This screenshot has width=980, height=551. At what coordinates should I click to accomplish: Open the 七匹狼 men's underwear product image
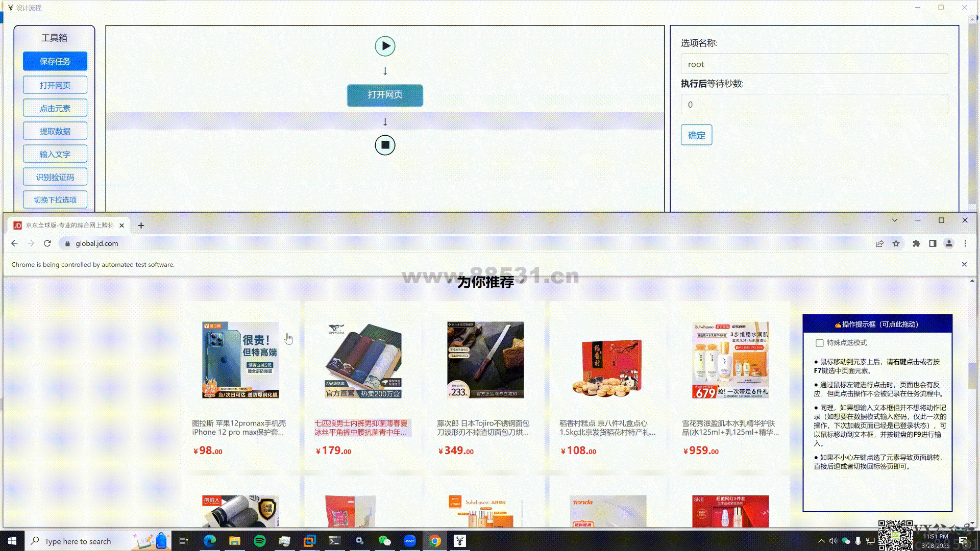(363, 360)
